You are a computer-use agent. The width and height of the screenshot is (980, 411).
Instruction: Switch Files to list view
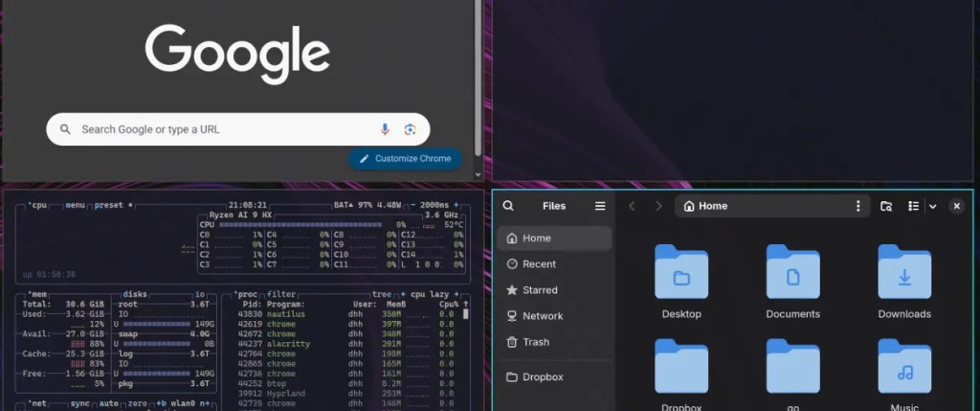click(x=913, y=206)
